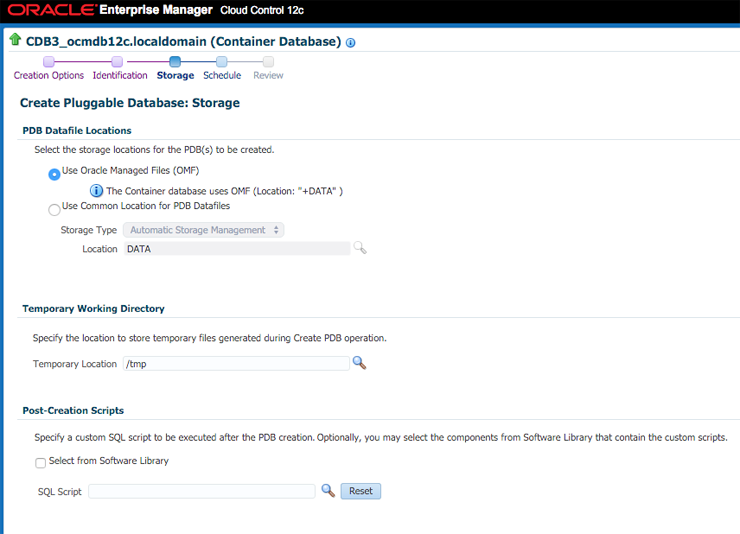Image resolution: width=740 pixels, height=534 pixels.
Task: Browse for Temporary Location with magnifier icon
Action: (359, 363)
